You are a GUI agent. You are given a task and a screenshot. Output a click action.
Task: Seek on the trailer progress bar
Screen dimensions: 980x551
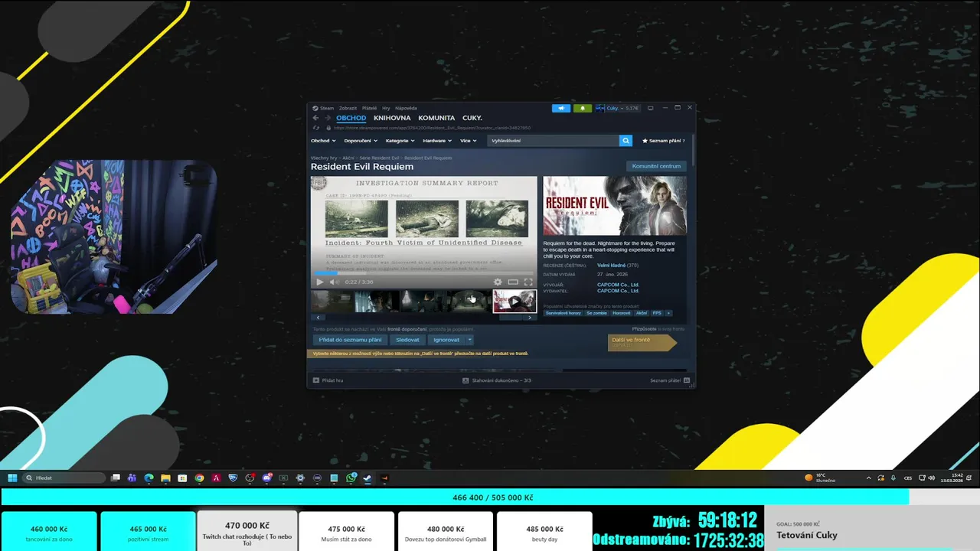point(424,273)
